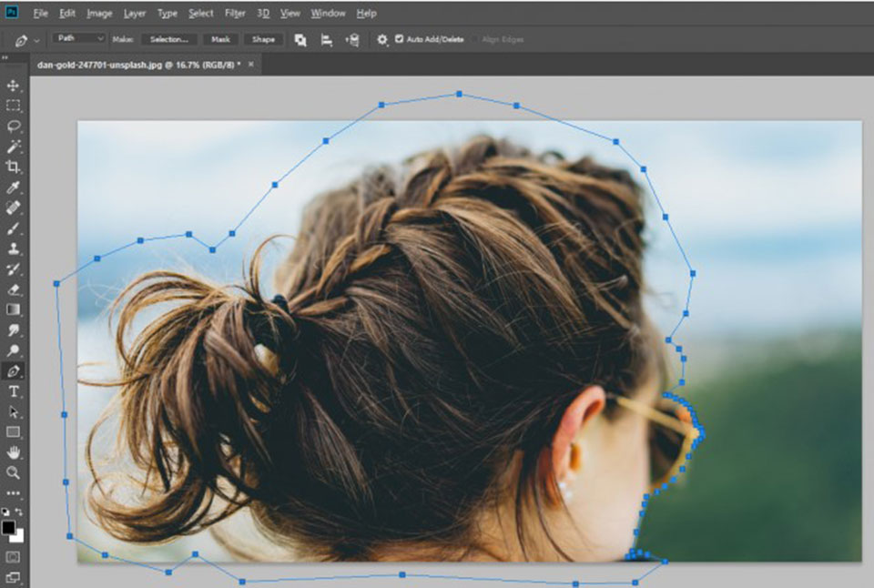The image size is (874, 588).
Task: Change the screen mode
Action: [13, 577]
